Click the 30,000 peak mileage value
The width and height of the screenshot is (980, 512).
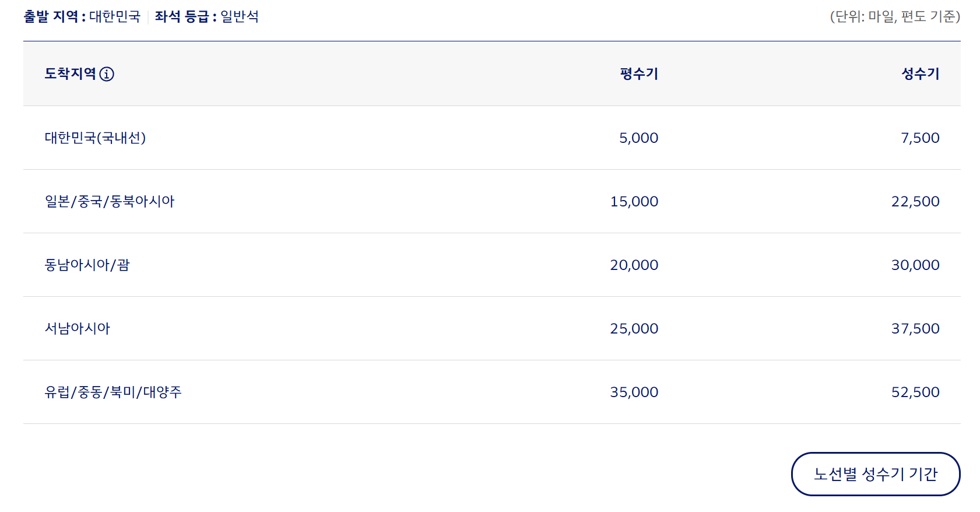[915, 265]
